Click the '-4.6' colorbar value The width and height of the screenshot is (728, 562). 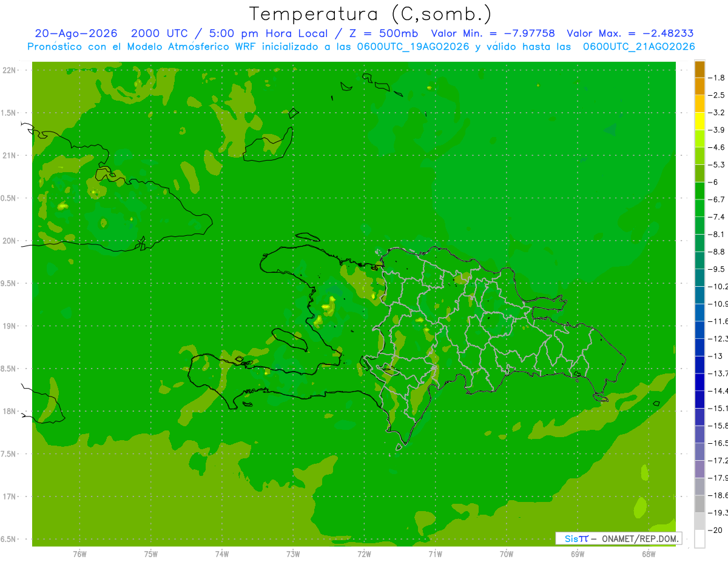[716, 147]
